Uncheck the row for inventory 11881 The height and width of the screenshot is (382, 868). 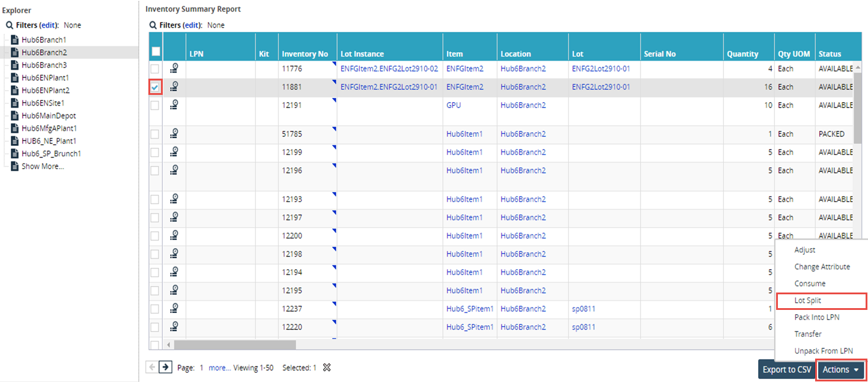tap(155, 88)
